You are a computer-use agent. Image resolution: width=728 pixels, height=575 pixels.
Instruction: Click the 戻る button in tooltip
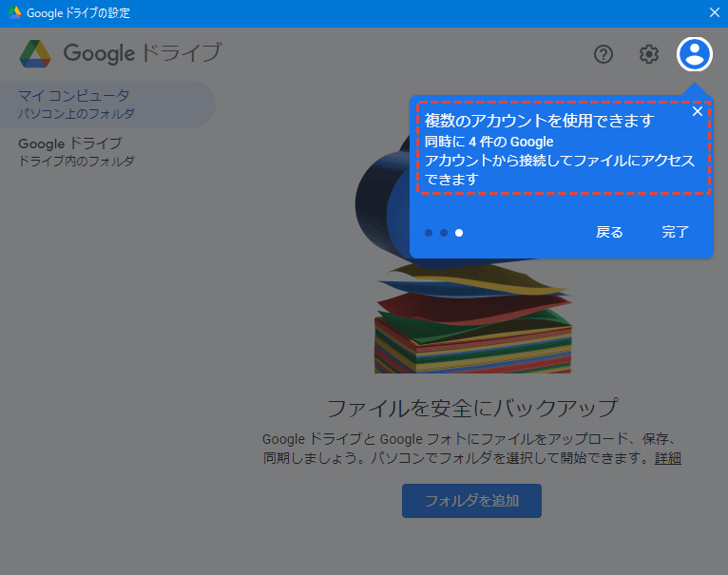tap(609, 232)
